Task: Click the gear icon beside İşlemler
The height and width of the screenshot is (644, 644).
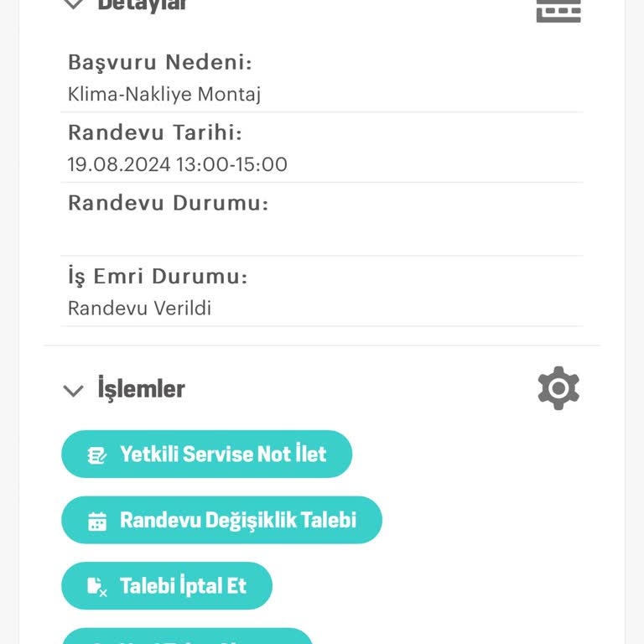Action: coord(558,388)
